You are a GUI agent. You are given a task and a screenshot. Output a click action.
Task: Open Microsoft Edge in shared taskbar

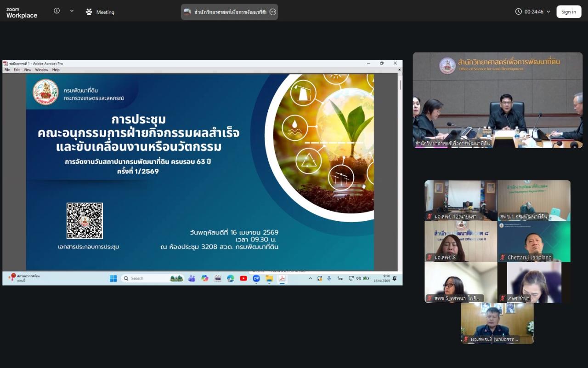pyautogui.click(x=231, y=278)
